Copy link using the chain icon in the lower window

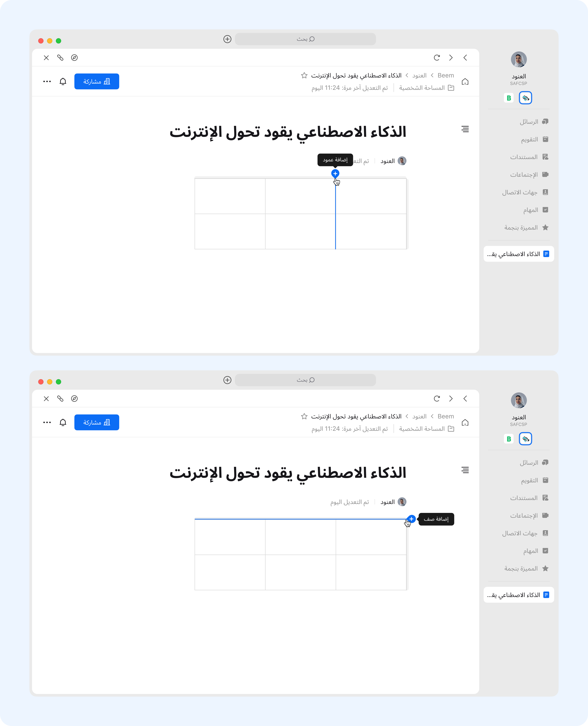point(60,399)
